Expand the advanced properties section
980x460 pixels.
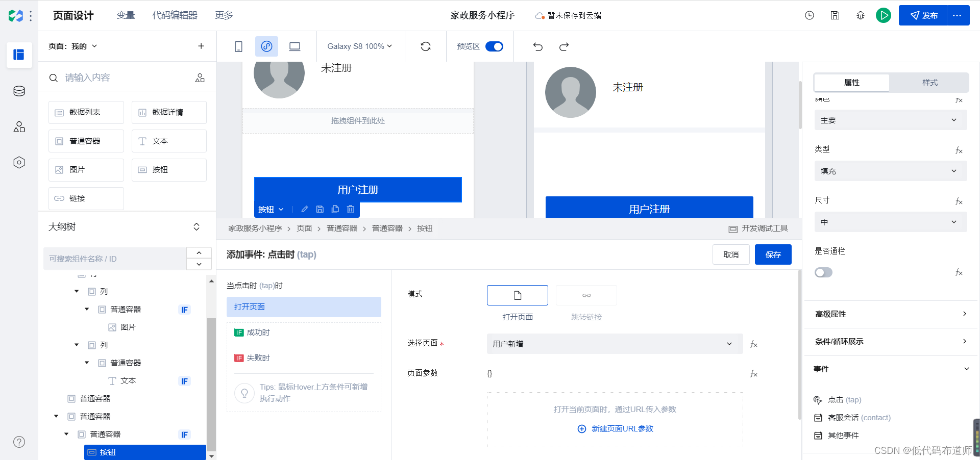891,314
